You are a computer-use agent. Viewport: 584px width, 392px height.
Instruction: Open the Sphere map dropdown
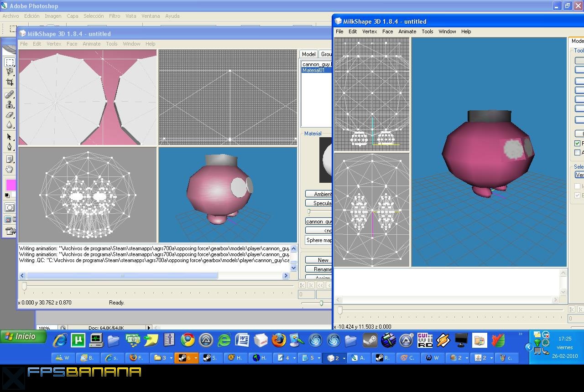point(318,240)
